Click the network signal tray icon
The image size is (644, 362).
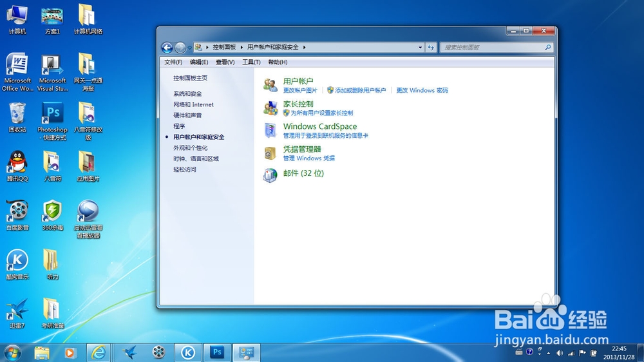[x=571, y=353]
